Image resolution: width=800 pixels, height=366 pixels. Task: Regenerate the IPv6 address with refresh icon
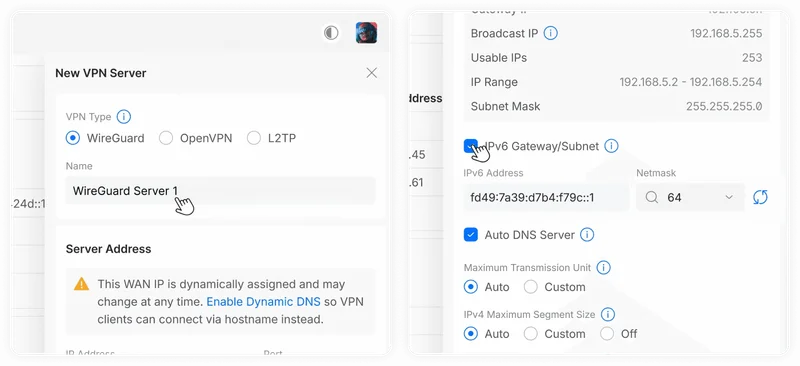[x=760, y=198]
